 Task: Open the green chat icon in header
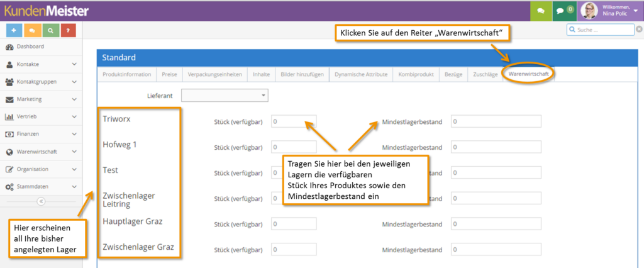click(539, 11)
